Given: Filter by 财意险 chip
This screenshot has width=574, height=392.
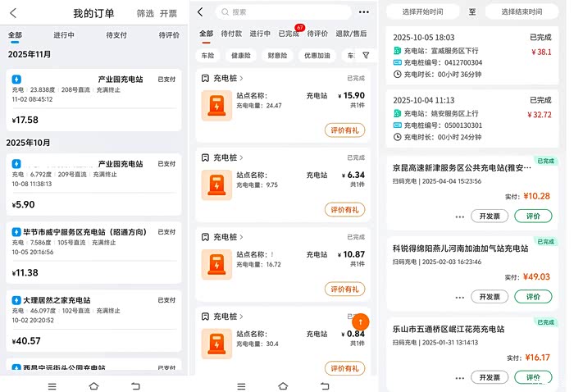Looking at the screenshot, I should 277,56.
